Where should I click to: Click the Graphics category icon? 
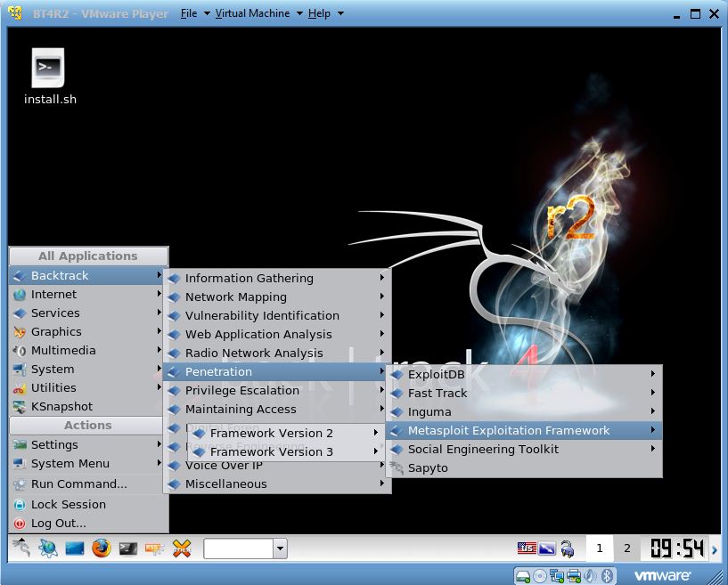click(20, 332)
